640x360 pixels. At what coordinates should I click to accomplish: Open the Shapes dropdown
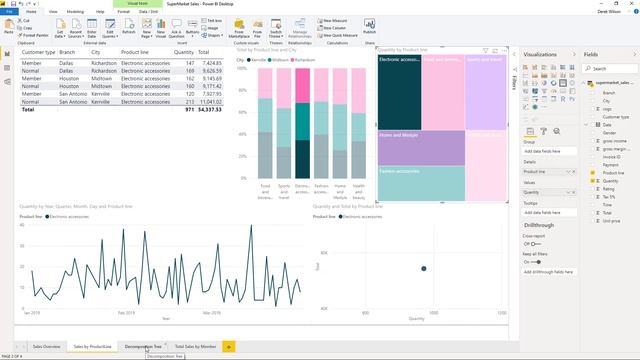(x=212, y=36)
